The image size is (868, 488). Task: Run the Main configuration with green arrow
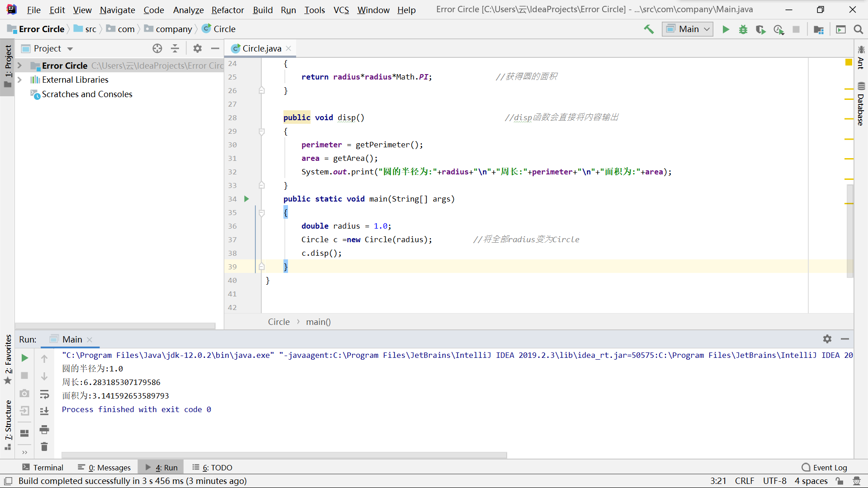pos(726,29)
